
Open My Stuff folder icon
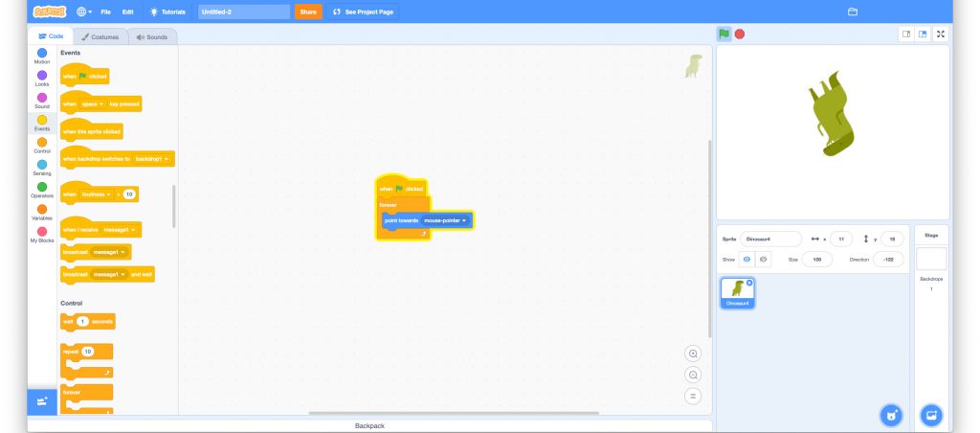852,11
